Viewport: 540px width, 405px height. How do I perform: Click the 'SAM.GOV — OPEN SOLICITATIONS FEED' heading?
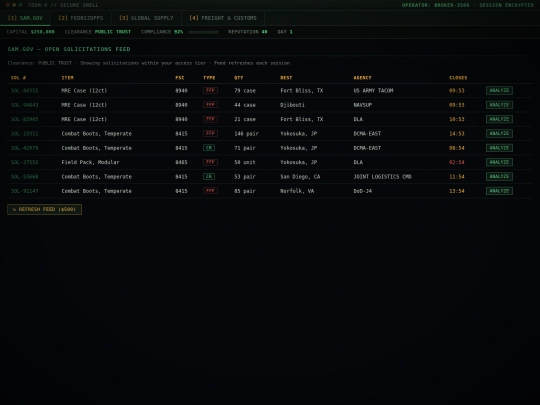click(69, 49)
